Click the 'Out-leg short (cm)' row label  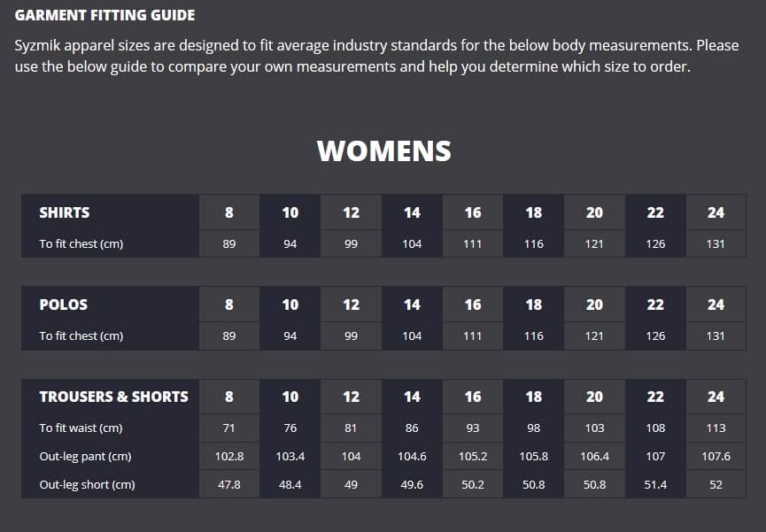[87, 485]
